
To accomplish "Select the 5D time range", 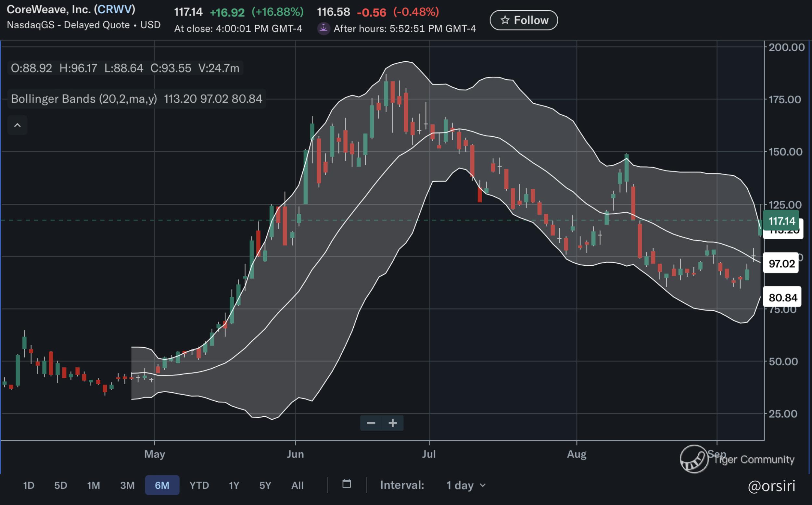I will point(61,485).
